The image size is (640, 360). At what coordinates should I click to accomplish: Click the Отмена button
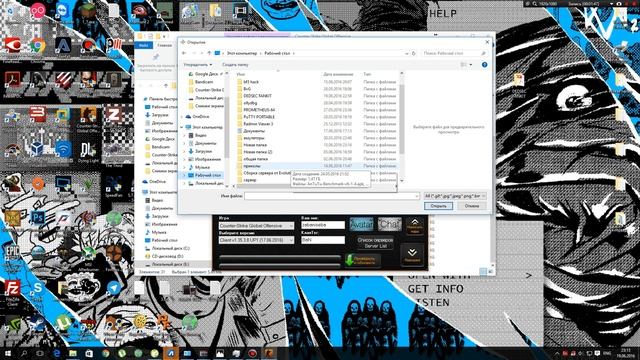coord(472,206)
